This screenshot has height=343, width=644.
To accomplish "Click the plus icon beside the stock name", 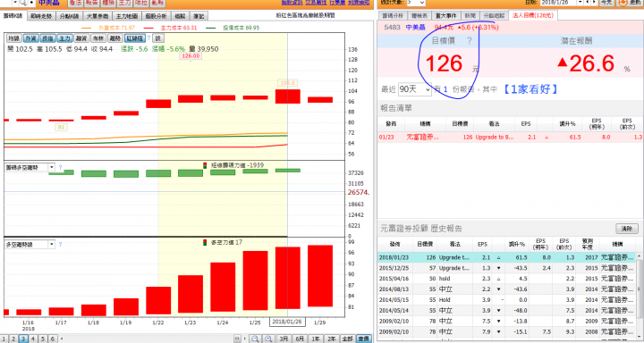I will 31,3.
